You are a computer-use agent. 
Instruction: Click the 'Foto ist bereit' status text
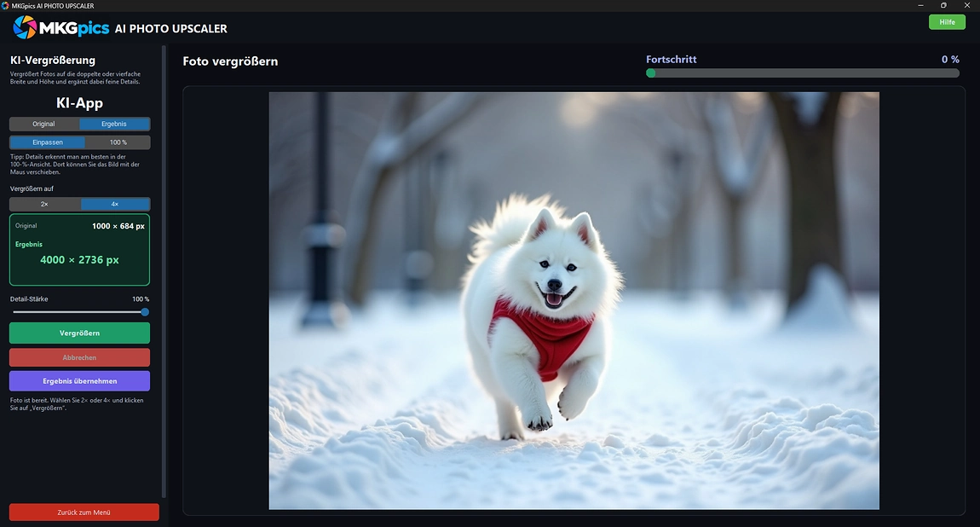click(77, 404)
